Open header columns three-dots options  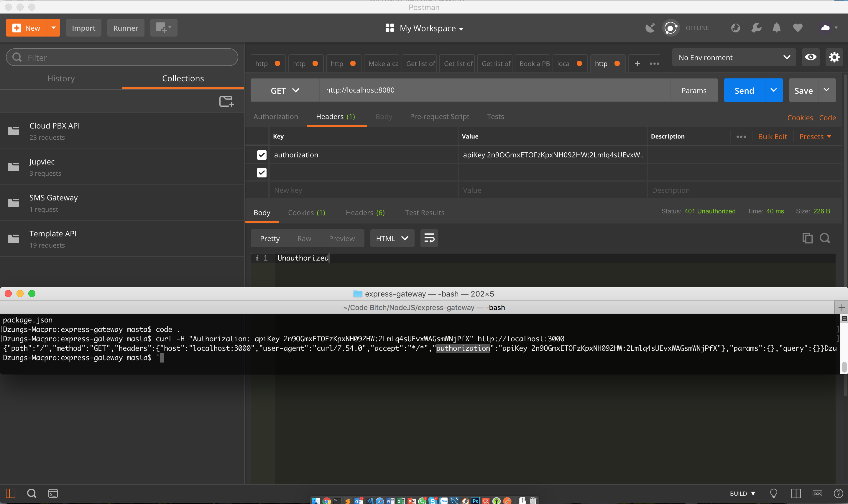[741, 136]
